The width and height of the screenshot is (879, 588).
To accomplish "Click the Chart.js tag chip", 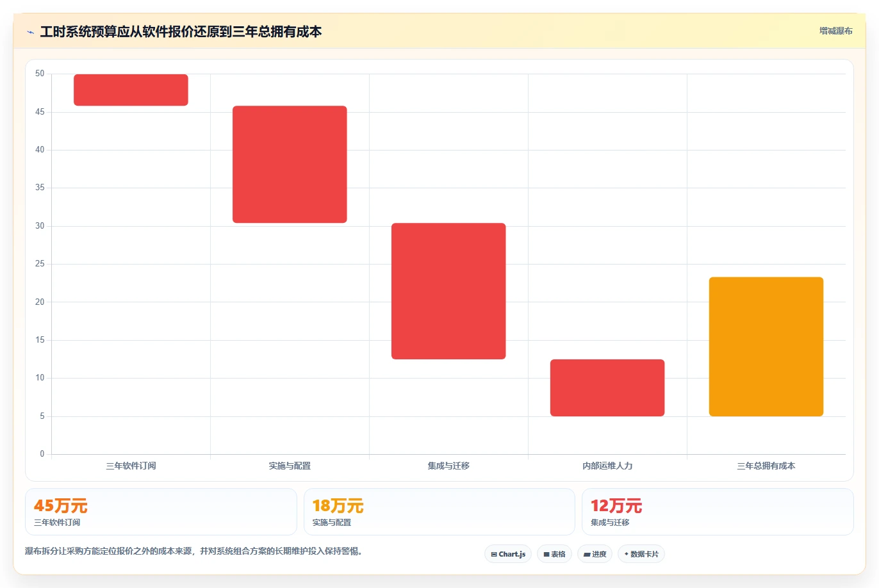I will point(508,554).
